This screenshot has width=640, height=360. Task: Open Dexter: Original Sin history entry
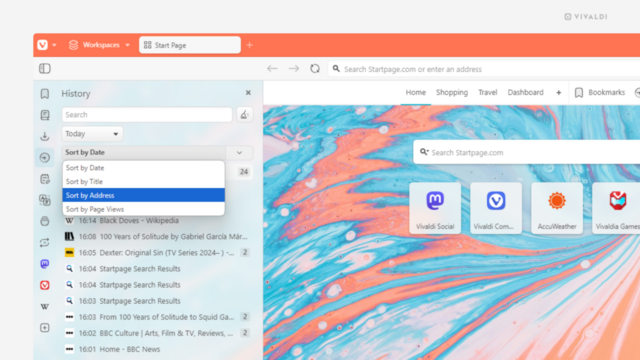157,253
